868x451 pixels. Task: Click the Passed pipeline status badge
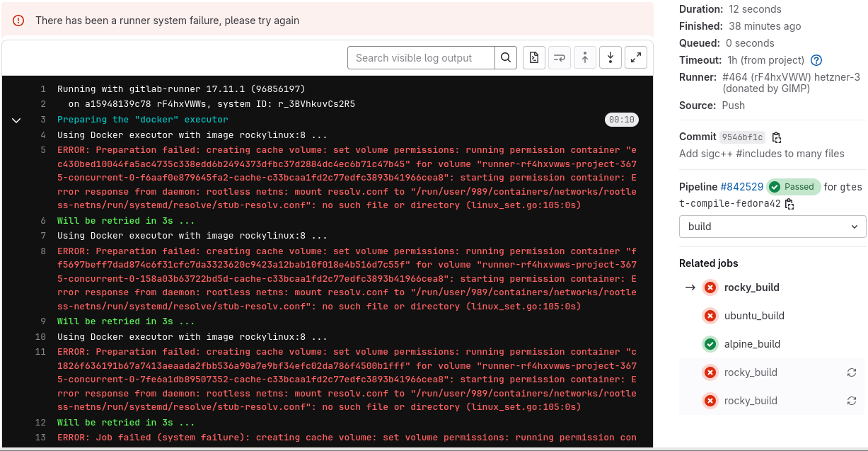tap(793, 187)
